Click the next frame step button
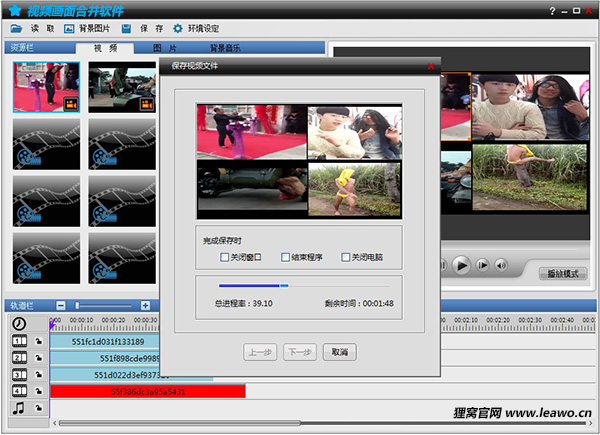Screen dimensions: 600x435 click(483, 265)
